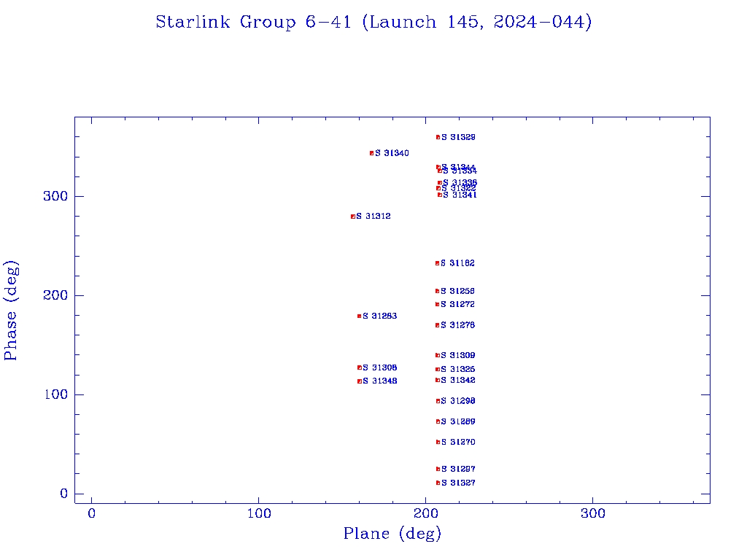747x560 pixels.
Task: Select the 'S 31348' satellite label
Action: click(x=379, y=381)
